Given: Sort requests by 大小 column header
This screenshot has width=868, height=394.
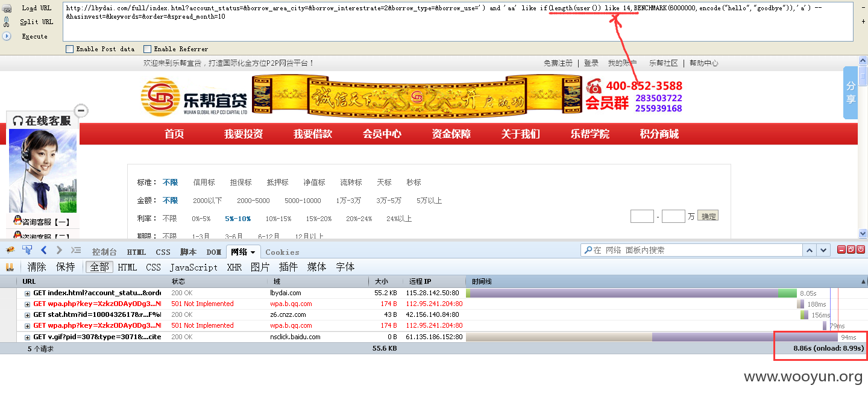Looking at the screenshot, I should tap(386, 281).
